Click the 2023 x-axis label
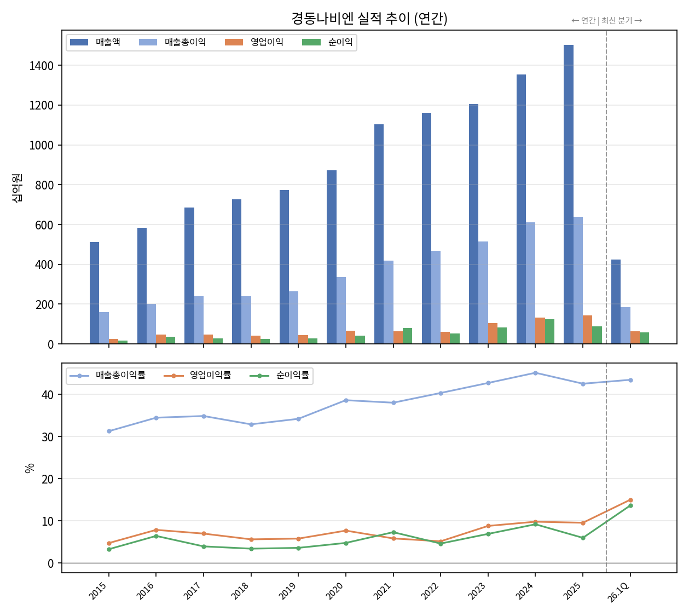Viewport: 689px width, 616px height. (478, 591)
